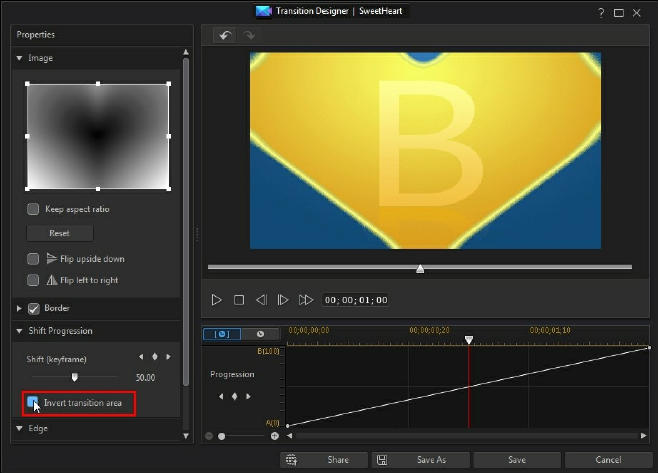
Task: Step to previous frame
Action: pos(261,299)
